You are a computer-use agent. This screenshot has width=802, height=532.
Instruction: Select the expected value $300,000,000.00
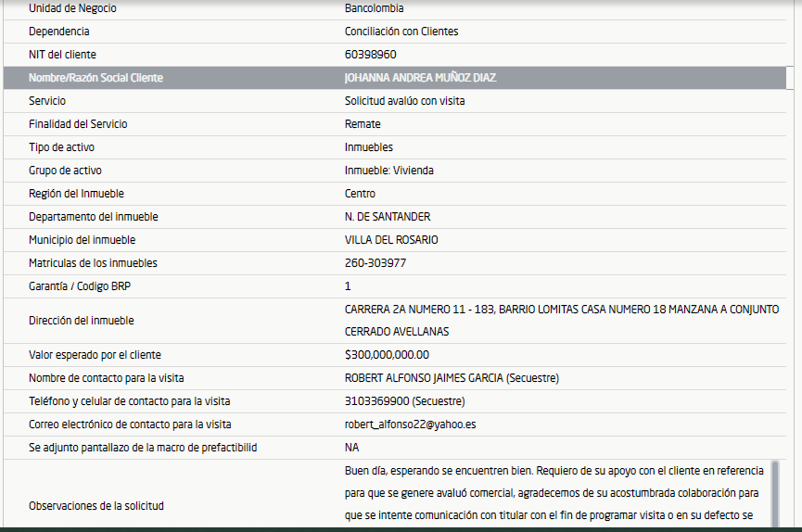click(x=387, y=355)
